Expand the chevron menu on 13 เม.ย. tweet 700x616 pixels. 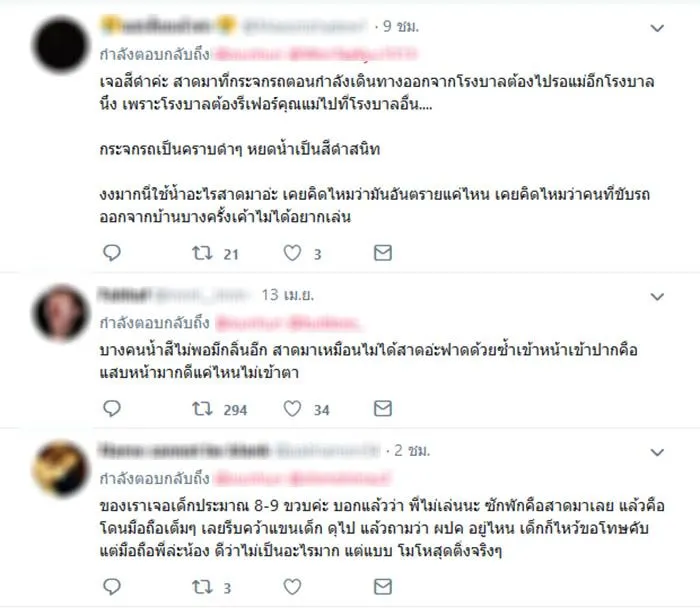[657, 297]
